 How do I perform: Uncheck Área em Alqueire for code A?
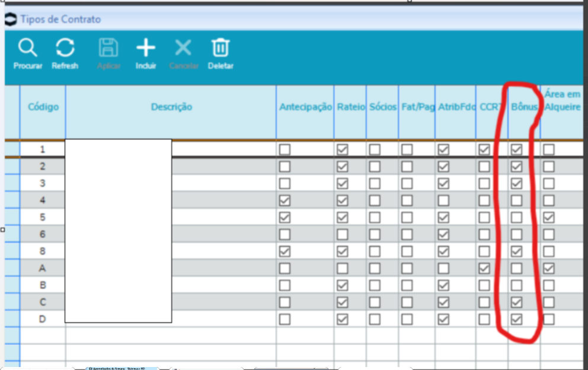[x=549, y=268]
